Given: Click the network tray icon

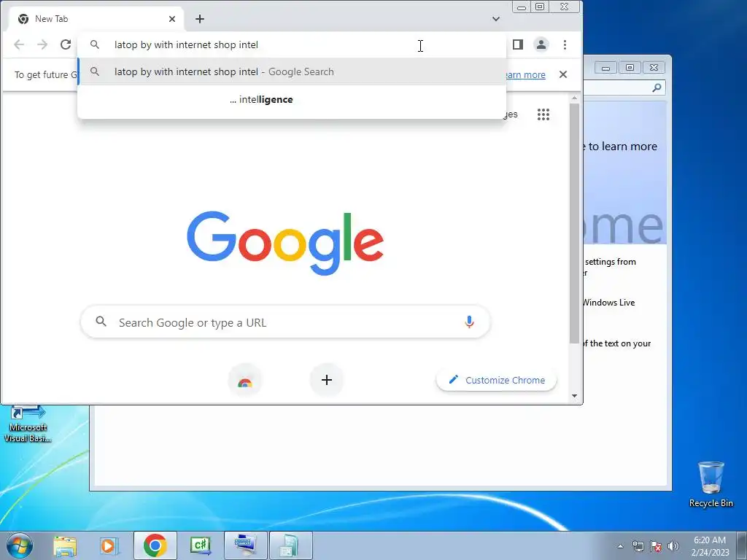Looking at the screenshot, I should click(x=638, y=546).
